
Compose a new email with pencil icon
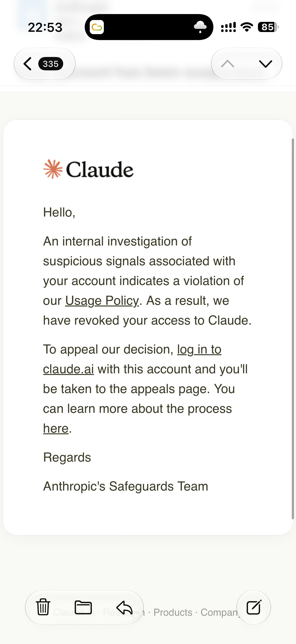253,607
